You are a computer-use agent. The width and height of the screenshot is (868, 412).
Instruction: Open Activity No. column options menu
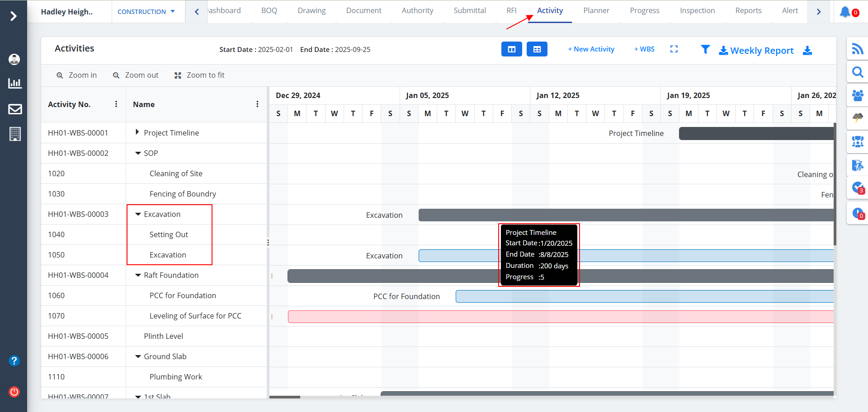pos(116,104)
